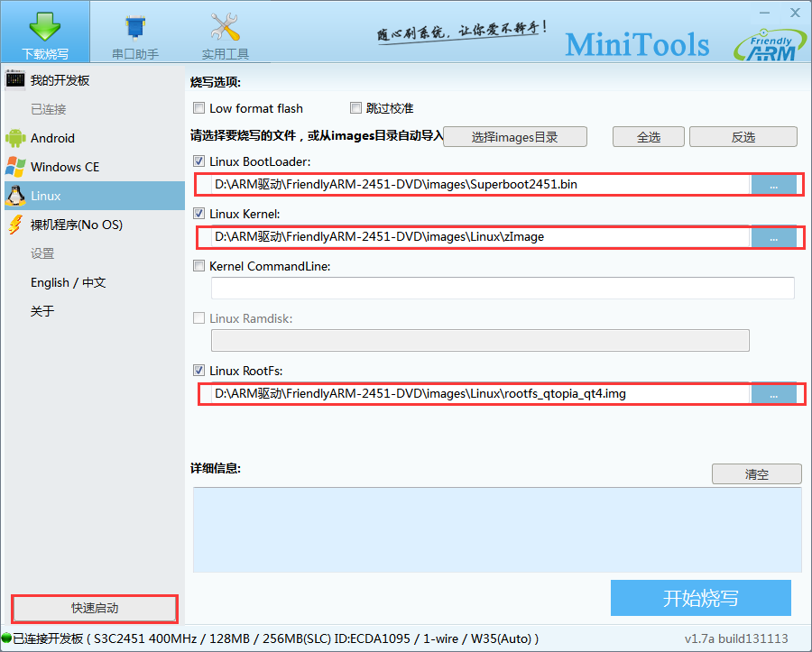This screenshot has height=652, width=812.
Task: Select Android in the sidebar
Action: point(95,138)
